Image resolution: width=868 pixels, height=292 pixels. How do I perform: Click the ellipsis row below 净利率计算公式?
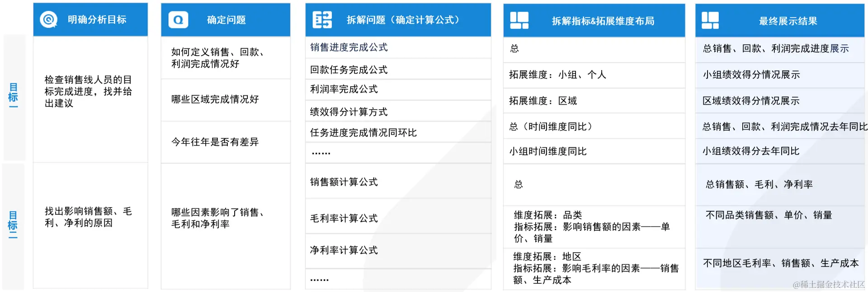click(398, 279)
